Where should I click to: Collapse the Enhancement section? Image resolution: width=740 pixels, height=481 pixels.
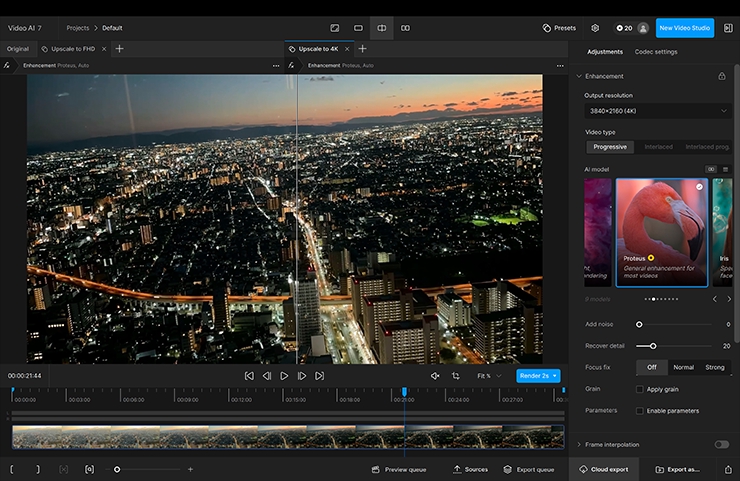click(579, 76)
